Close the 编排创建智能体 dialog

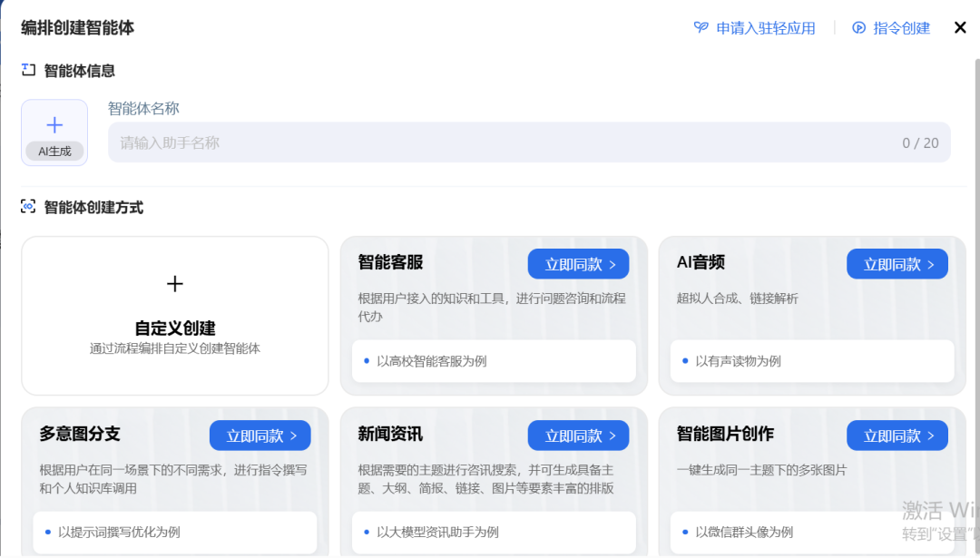tap(960, 27)
